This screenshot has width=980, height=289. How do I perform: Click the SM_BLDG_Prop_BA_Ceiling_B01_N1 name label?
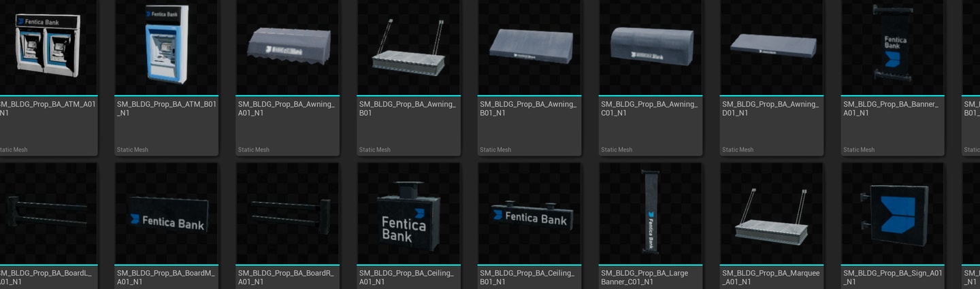click(527, 277)
